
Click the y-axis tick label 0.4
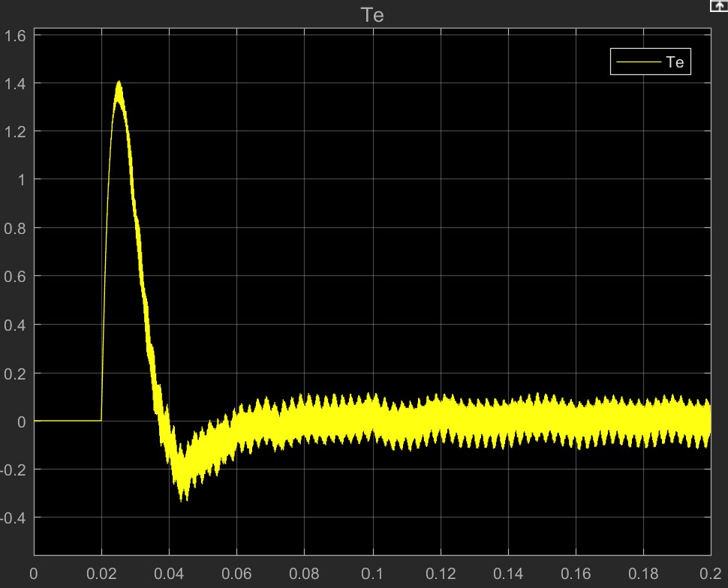(x=15, y=325)
